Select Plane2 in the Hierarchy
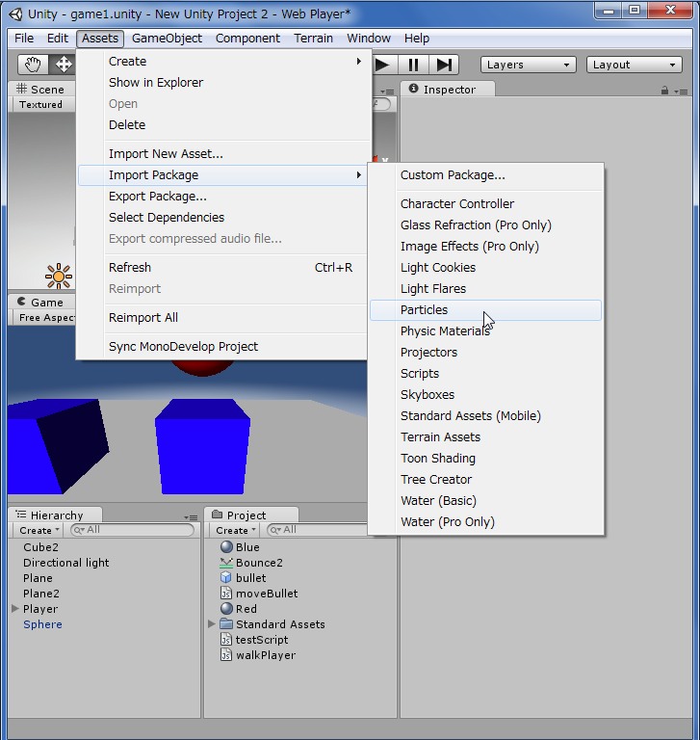 pyautogui.click(x=41, y=594)
